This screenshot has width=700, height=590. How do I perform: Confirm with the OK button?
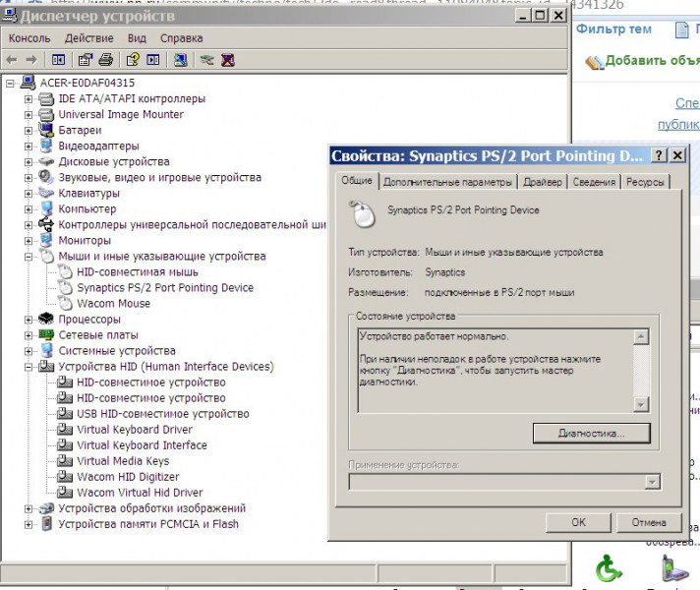(x=578, y=522)
